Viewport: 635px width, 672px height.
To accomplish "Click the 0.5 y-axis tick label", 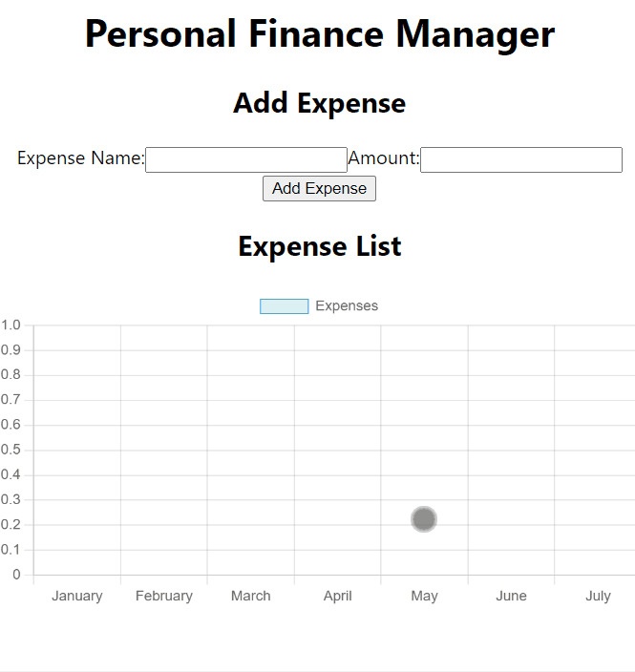I will 11,450.
